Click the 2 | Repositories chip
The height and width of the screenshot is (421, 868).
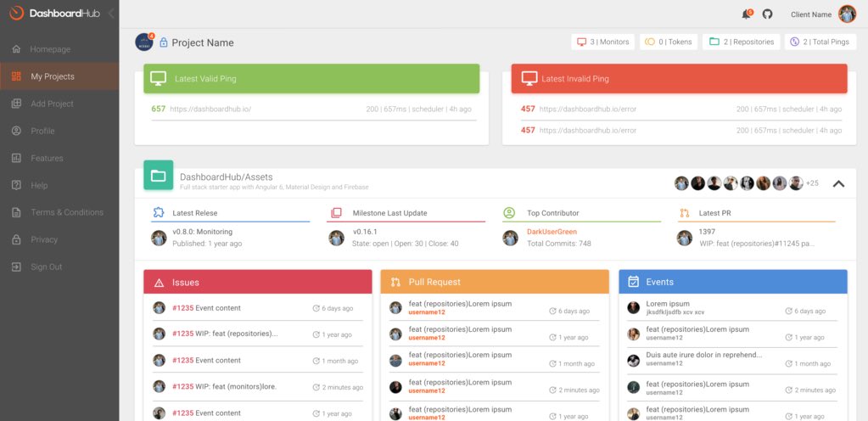742,42
